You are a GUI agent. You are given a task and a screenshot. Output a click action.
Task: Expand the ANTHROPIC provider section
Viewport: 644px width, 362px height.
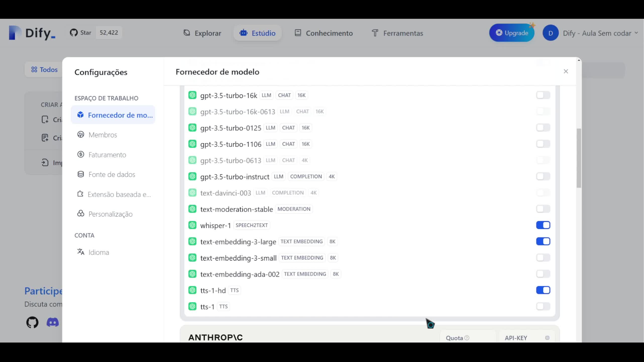coord(215,337)
